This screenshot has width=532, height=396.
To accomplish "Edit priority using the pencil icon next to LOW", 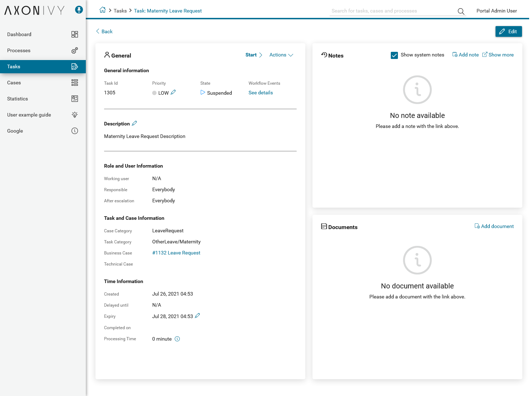I will coord(173,92).
